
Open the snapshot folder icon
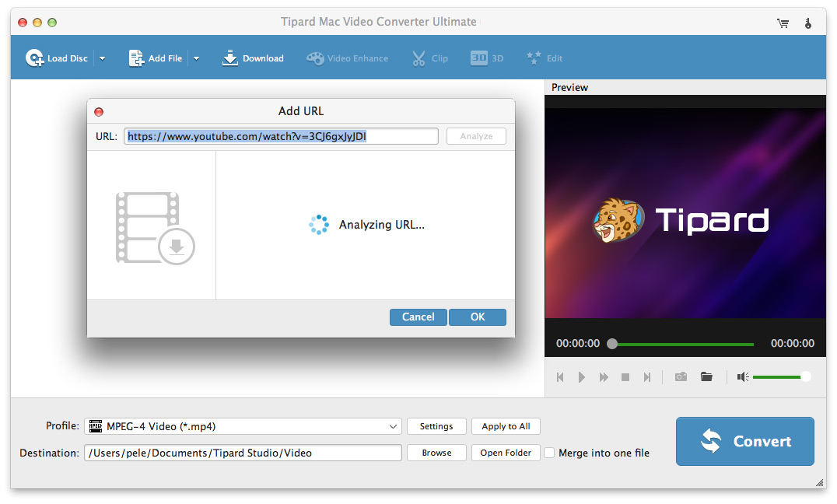coord(706,377)
